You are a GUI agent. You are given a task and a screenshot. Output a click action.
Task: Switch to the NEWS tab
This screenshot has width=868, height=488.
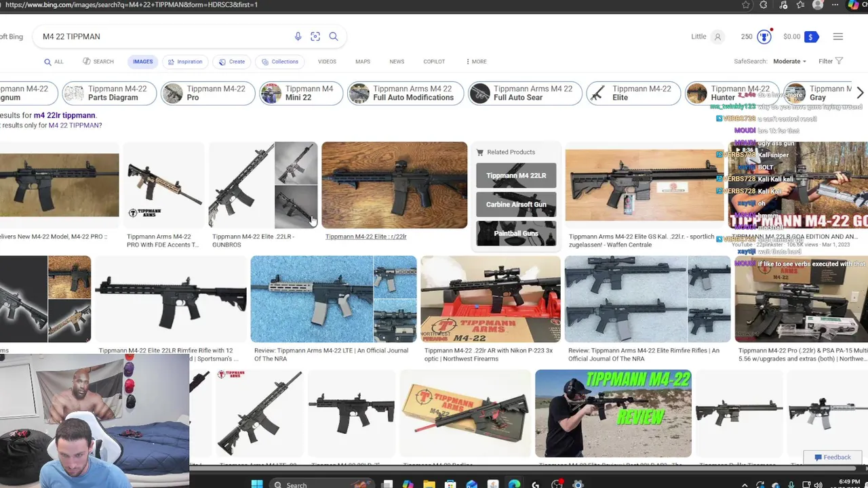(x=397, y=62)
